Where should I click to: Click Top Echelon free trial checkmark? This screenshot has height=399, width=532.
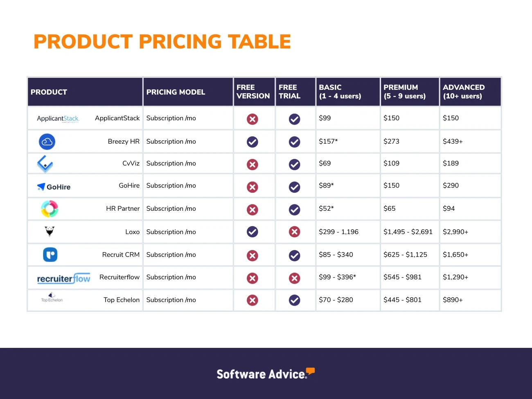[x=294, y=300]
